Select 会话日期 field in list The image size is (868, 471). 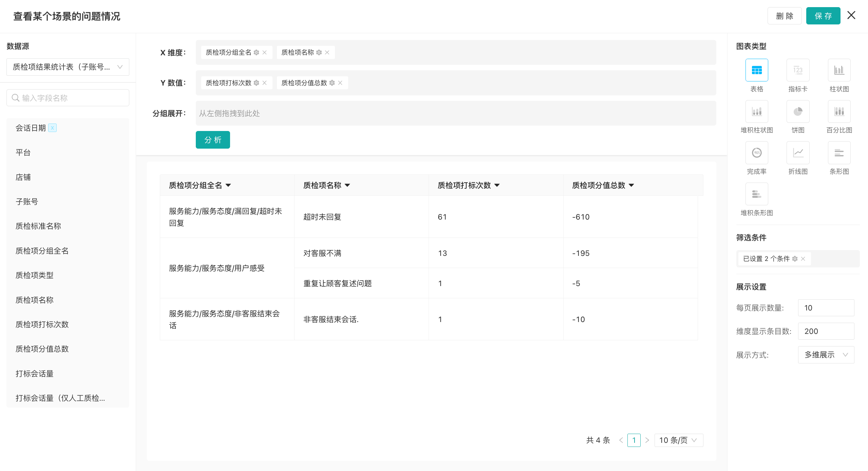pos(31,128)
